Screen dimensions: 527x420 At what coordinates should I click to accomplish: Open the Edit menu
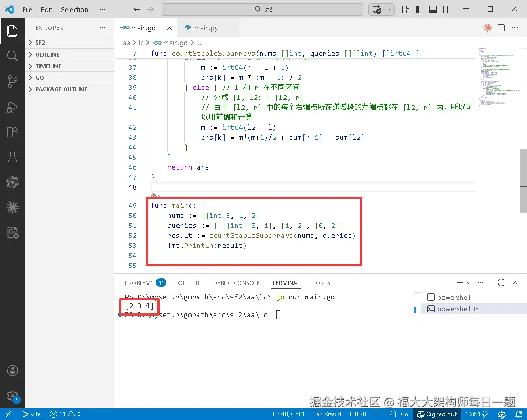(47, 10)
